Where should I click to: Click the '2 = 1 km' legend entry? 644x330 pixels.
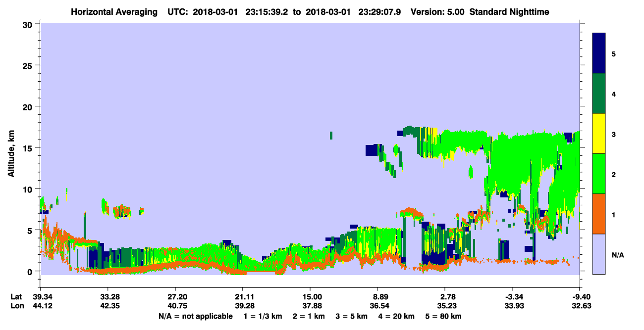point(310,316)
